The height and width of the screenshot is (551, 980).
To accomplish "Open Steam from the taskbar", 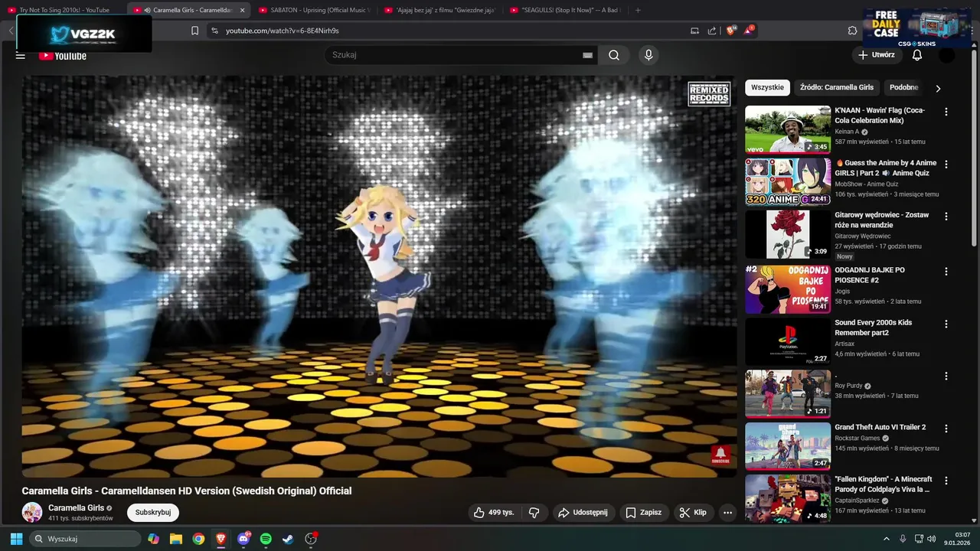I will pyautogui.click(x=288, y=539).
